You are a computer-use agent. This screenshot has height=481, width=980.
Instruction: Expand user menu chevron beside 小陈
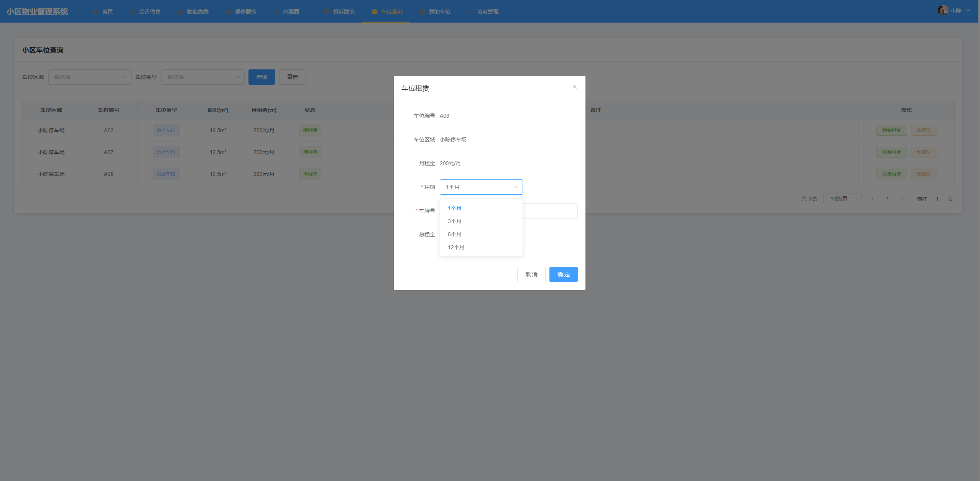[968, 10]
